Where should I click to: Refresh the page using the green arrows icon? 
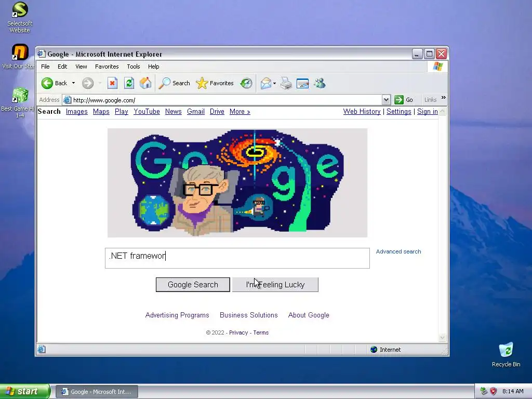(x=129, y=83)
